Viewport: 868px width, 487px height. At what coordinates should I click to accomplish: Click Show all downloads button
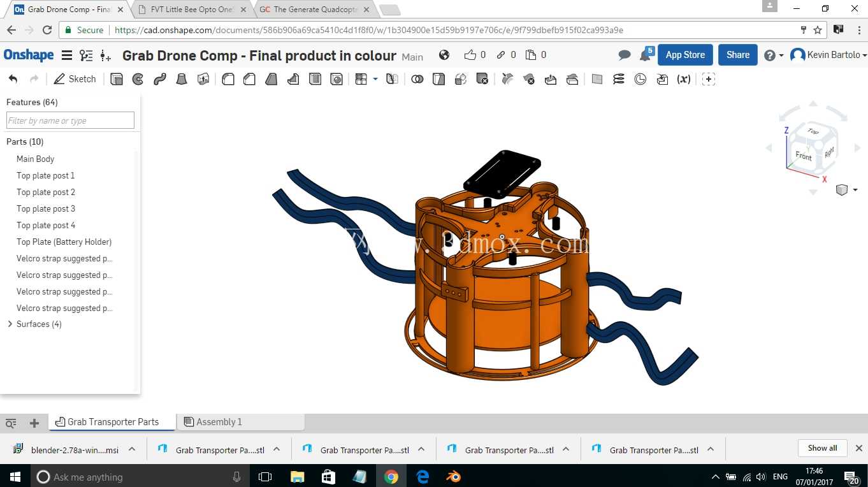click(822, 448)
